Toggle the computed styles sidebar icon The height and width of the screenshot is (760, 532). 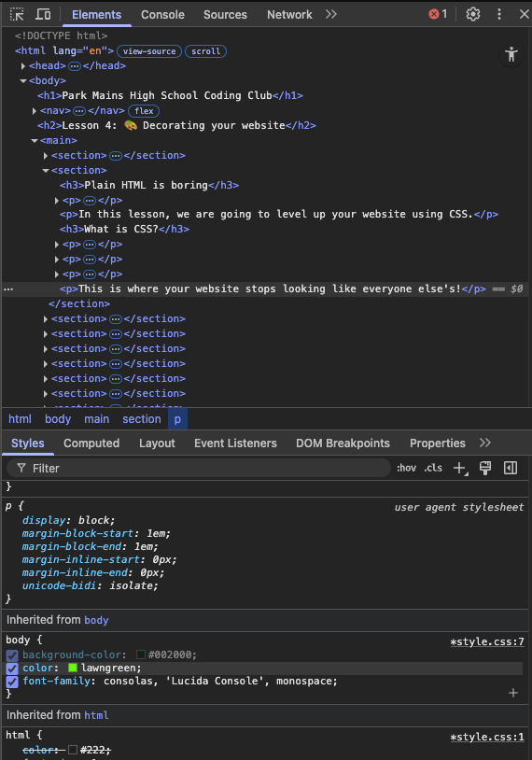coord(511,468)
